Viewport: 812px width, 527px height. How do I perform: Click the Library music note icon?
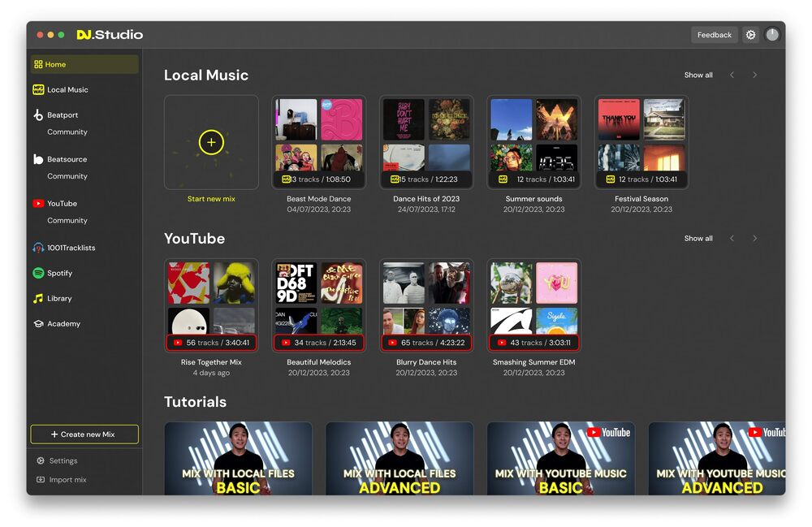pos(38,299)
